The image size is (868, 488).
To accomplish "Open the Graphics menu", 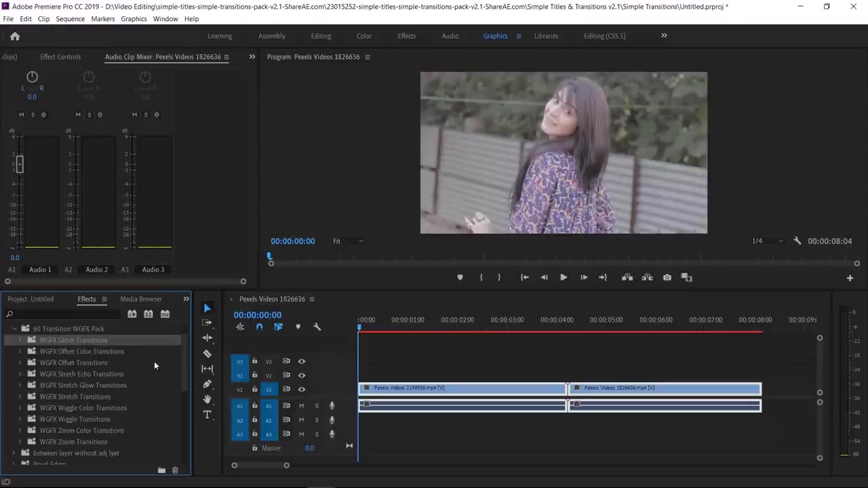I will click(134, 19).
